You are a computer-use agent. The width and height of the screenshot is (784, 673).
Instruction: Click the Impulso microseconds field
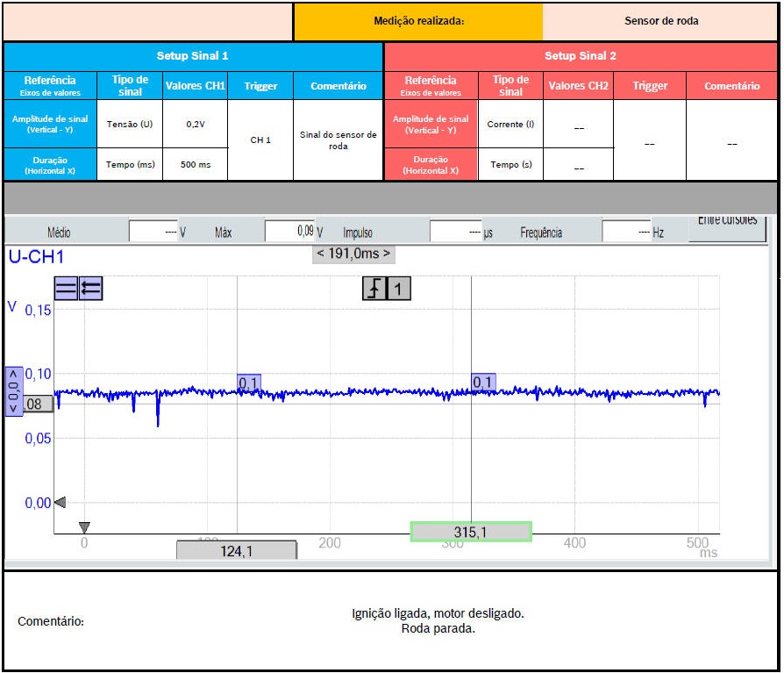[x=455, y=232]
